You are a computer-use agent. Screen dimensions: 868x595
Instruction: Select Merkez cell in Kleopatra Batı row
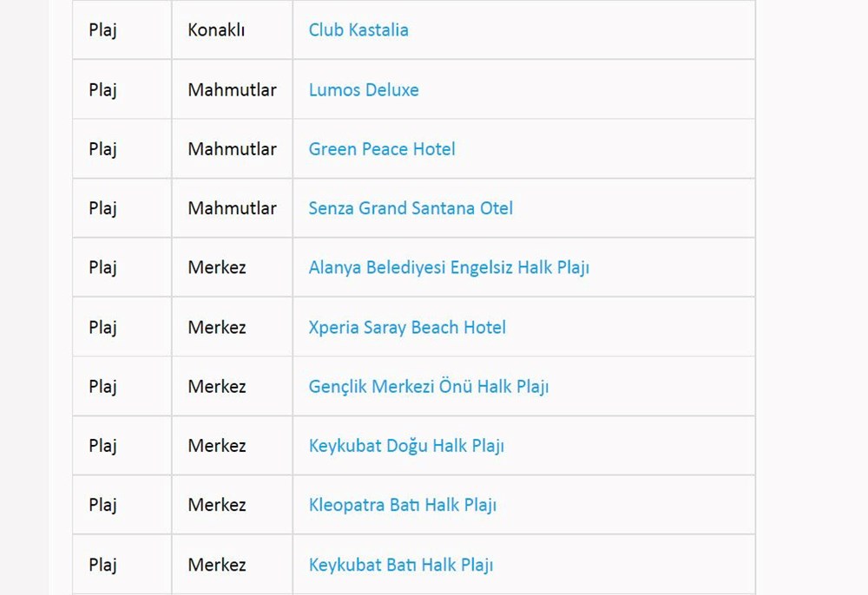pyautogui.click(x=217, y=505)
